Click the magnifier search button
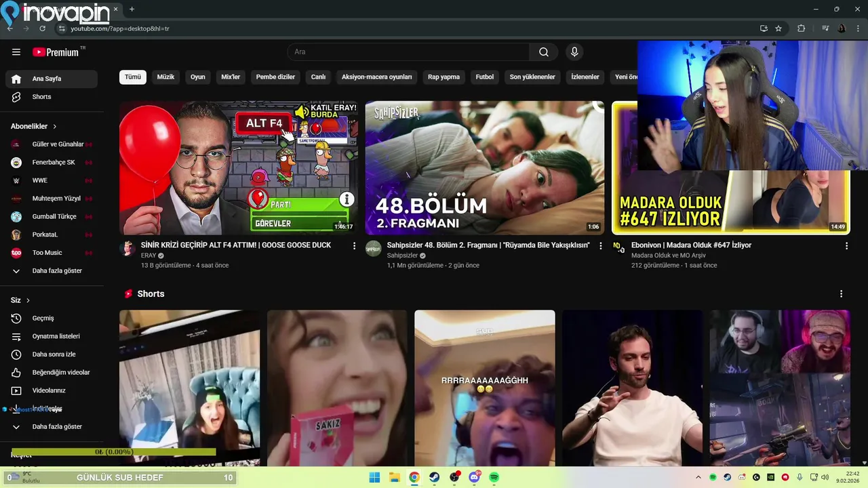 tap(544, 52)
